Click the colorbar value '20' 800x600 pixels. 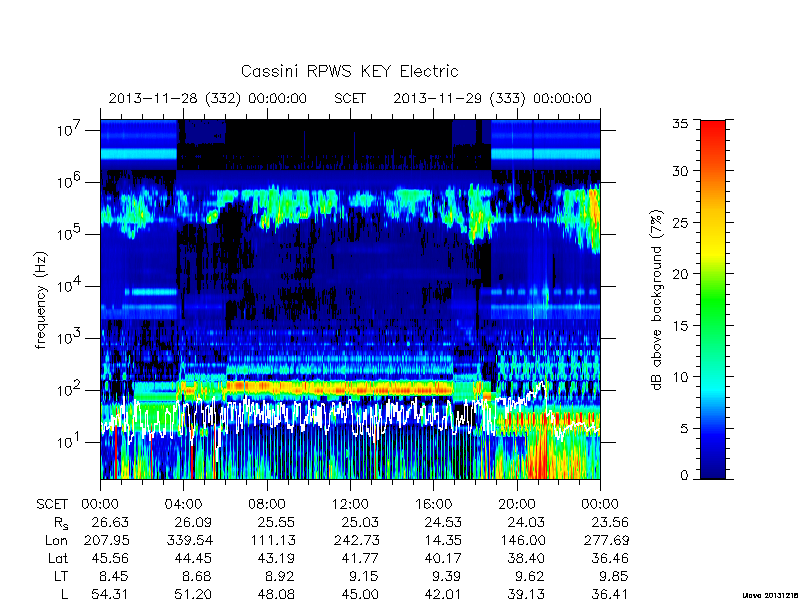click(x=680, y=273)
